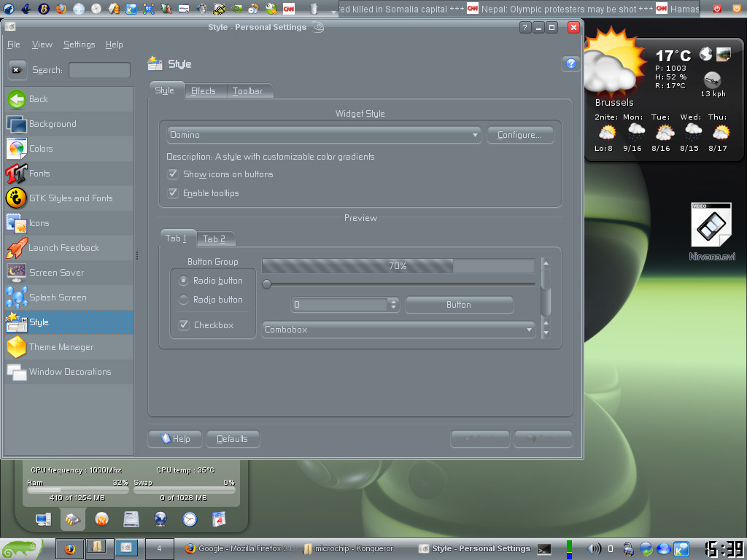
Task: Click the preview slider handle
Action: [267, 284]
